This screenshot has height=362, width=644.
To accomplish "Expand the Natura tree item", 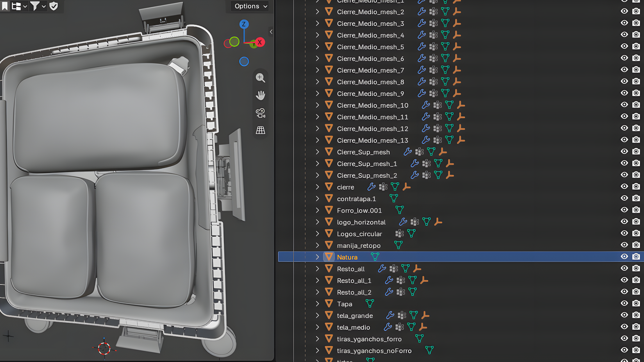I will [x=317, y=257].
